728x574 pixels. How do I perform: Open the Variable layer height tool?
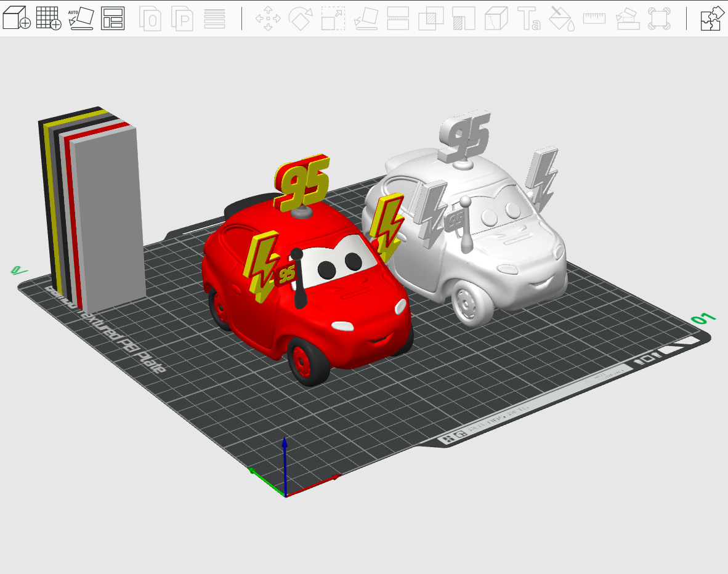214,18
